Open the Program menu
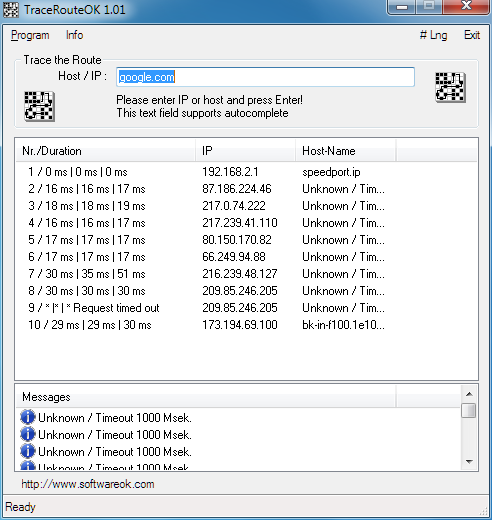This screenshot has width=492, height=520. tap(30, 35)
